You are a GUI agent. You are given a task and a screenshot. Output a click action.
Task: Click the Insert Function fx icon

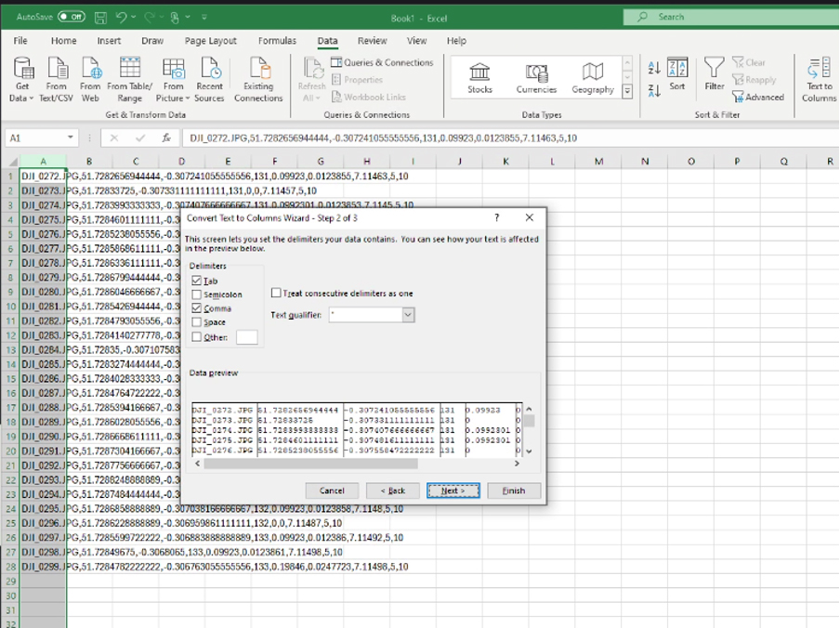(166, 138)
